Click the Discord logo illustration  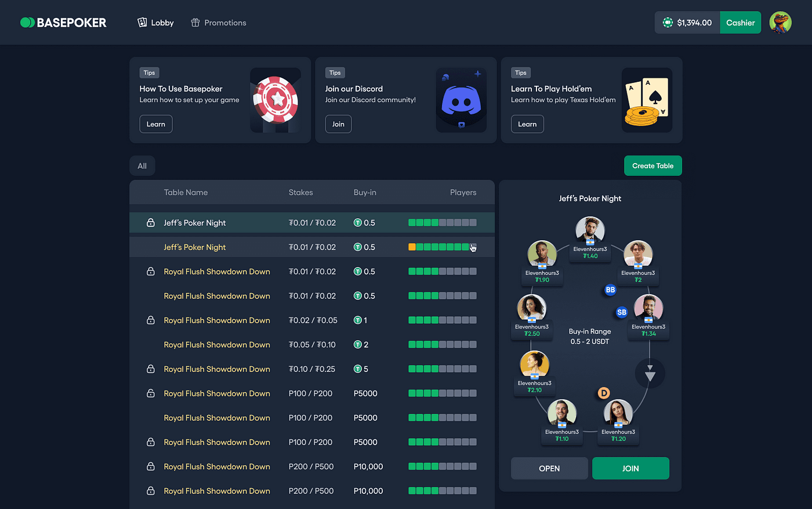tap(461, 100)
